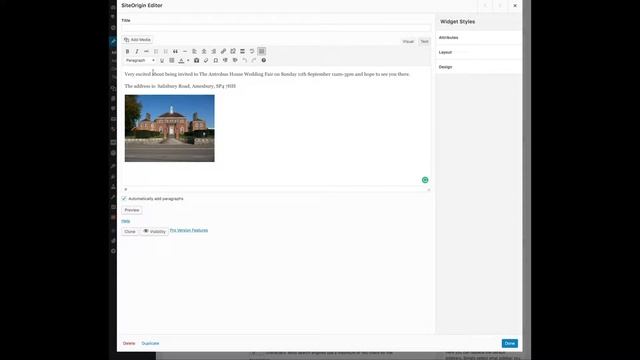
Task: Select the Antrobus House building image
Action: coord(169,128)
